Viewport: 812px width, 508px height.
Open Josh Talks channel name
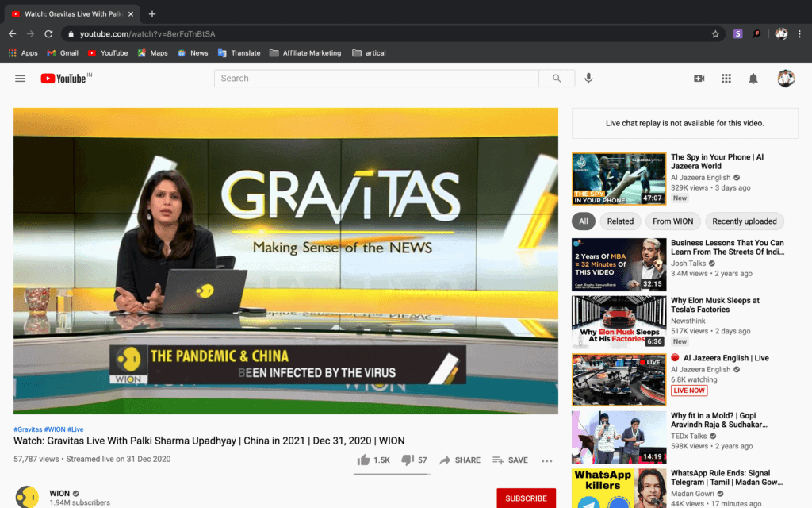[x=688, y=264]
